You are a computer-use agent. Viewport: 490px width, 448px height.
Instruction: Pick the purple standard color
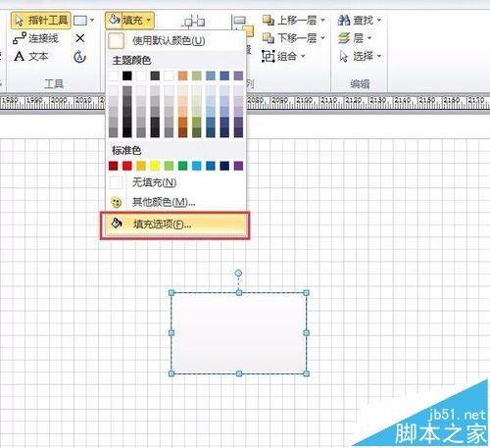click(x=238, y=166)
